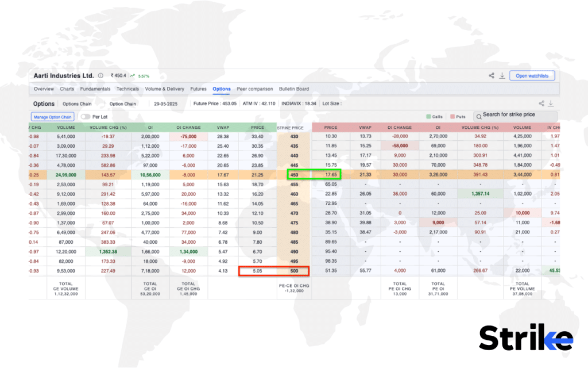The height and width of the screenshot is (368, 588).
Task: Click the Open watchlists button
Action: (532, 76)
